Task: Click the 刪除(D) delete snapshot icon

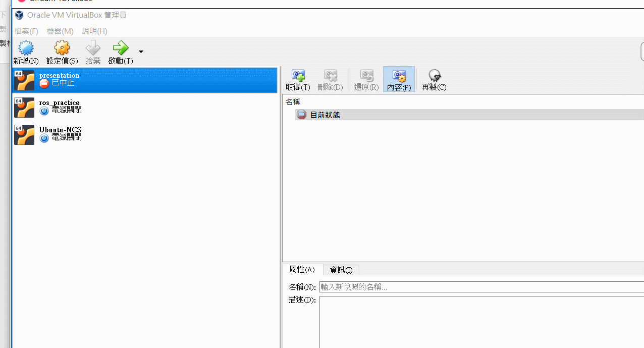Action: click(x=331, y=76)
